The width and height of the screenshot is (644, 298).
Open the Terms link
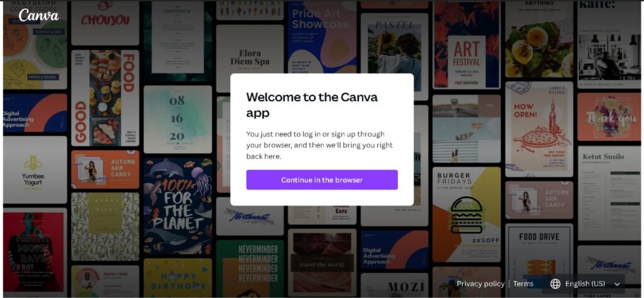click(523, 284)
